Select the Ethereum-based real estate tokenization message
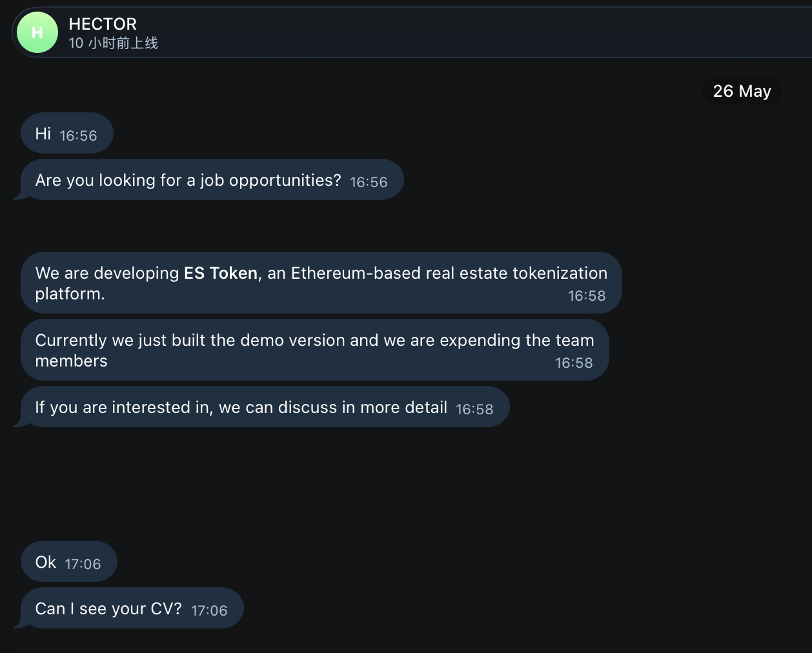The image size is (812, 653). pos(321,283)
